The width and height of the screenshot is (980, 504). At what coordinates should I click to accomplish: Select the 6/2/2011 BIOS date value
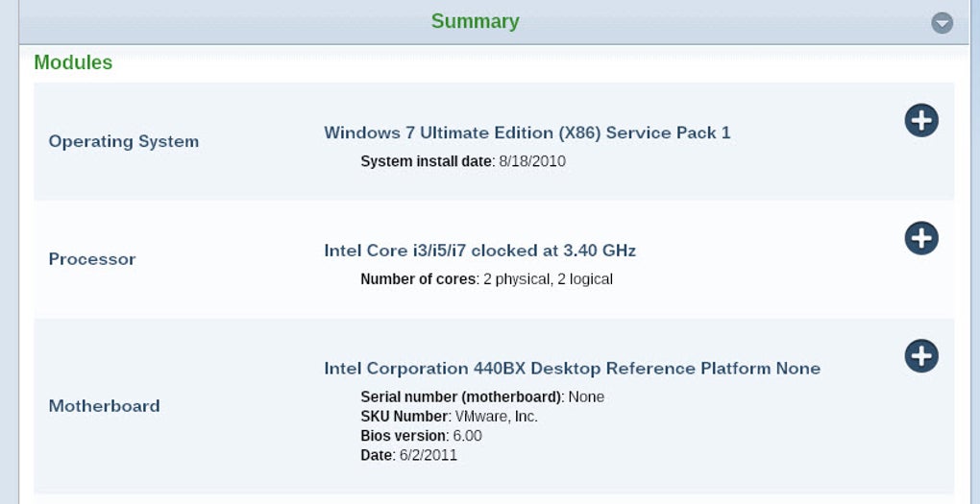point(429,455)
